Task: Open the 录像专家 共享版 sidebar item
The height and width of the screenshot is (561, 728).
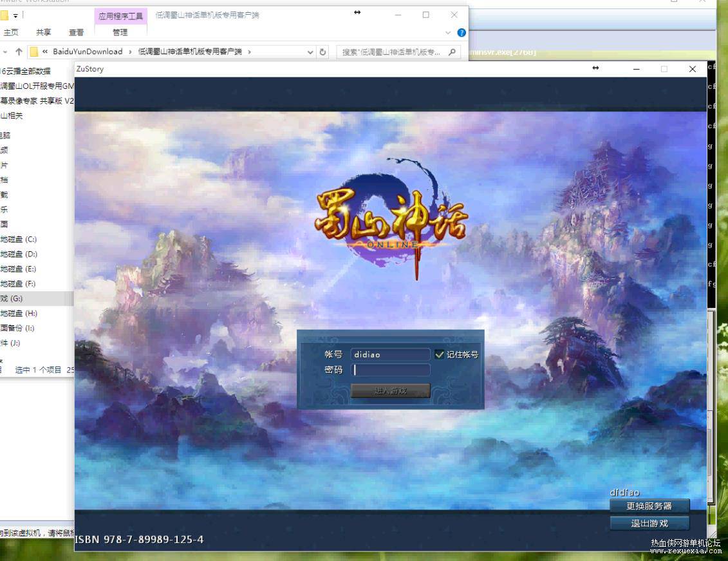Action: point(37,100)
